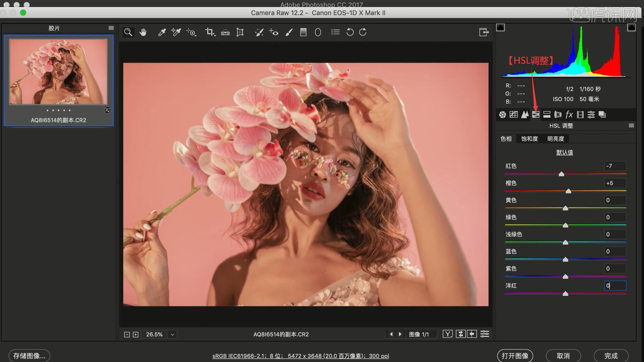Select the Spot Removal brush
The height and width of the screenshot is (362, 644).
pyautogui.click(x=259, y=32)
